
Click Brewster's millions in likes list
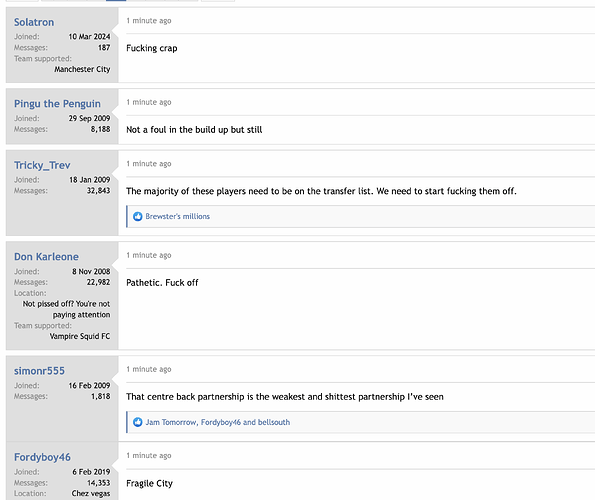pyautogui.click(x=178, y=216)
